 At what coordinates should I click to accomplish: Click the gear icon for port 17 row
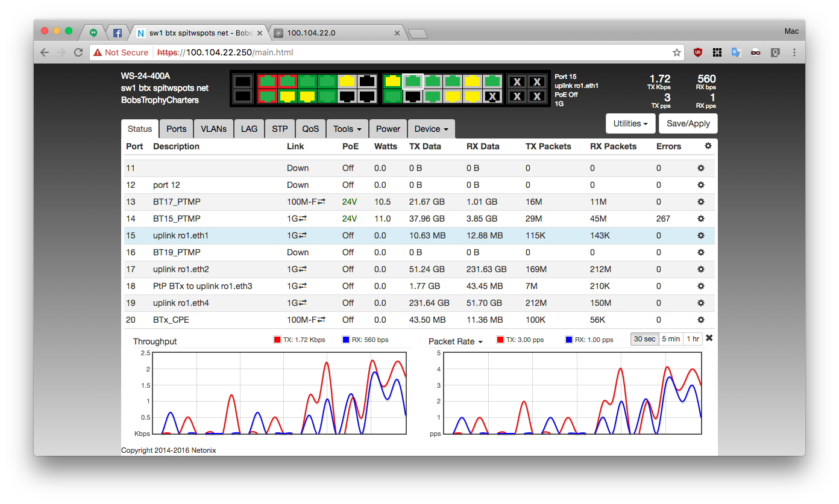[x=700, y=269]
